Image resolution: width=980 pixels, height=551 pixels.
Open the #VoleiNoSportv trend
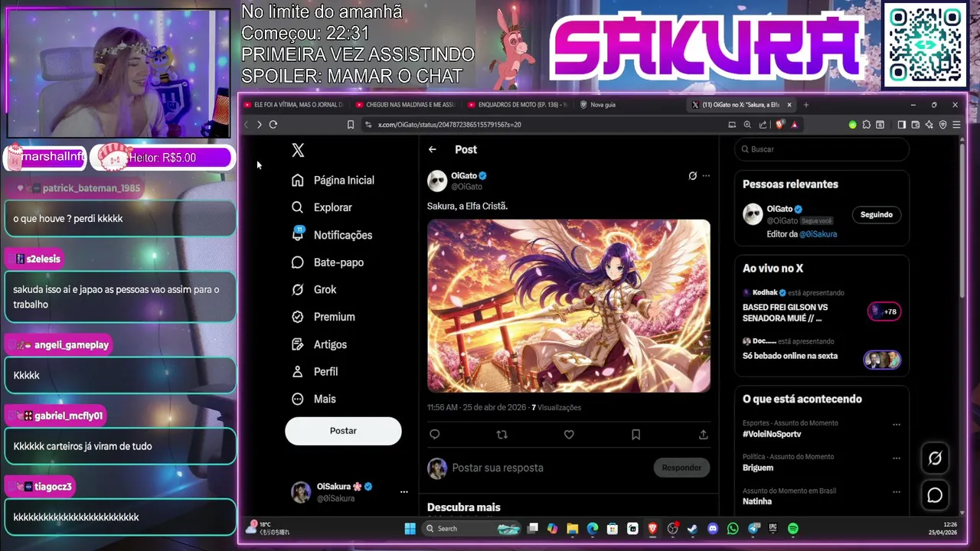772,434
